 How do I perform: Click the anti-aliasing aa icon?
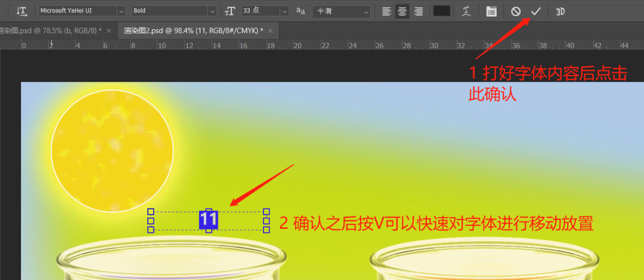[301, 11]
